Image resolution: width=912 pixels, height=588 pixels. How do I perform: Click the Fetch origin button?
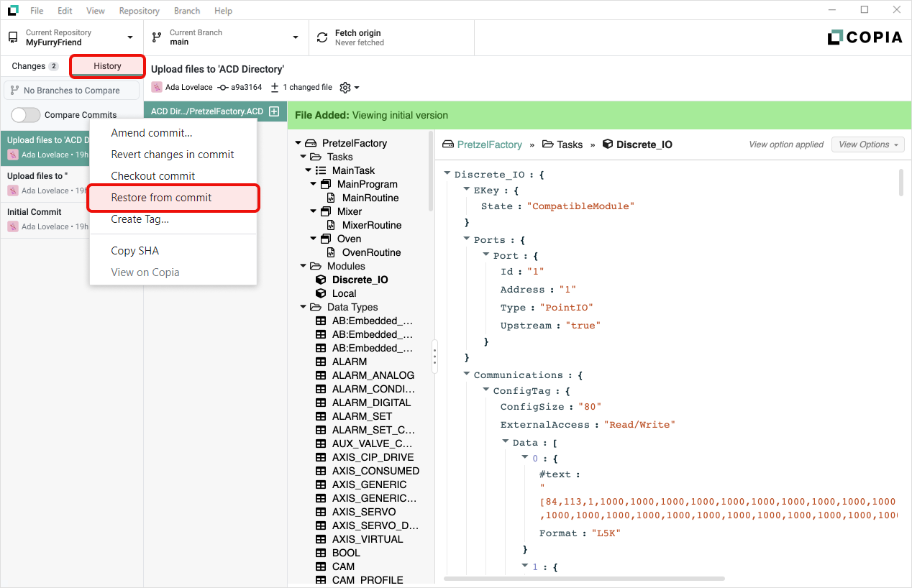click(391, 37)
